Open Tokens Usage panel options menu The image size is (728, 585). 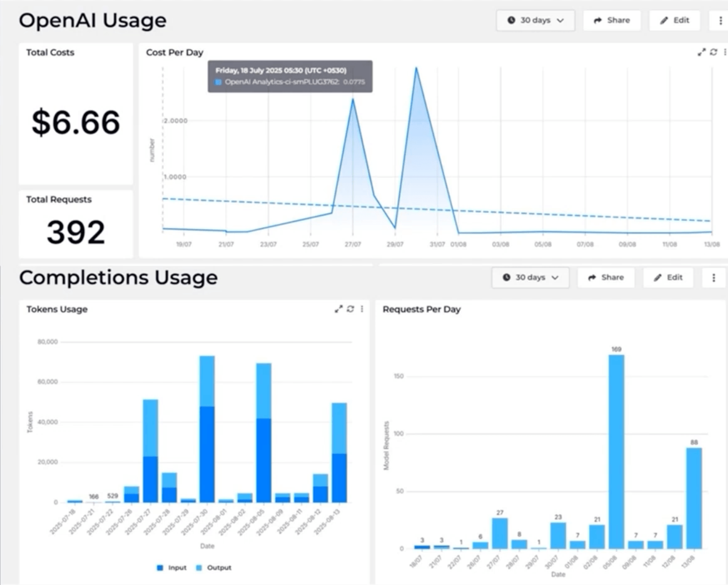(x=362, y=309)
